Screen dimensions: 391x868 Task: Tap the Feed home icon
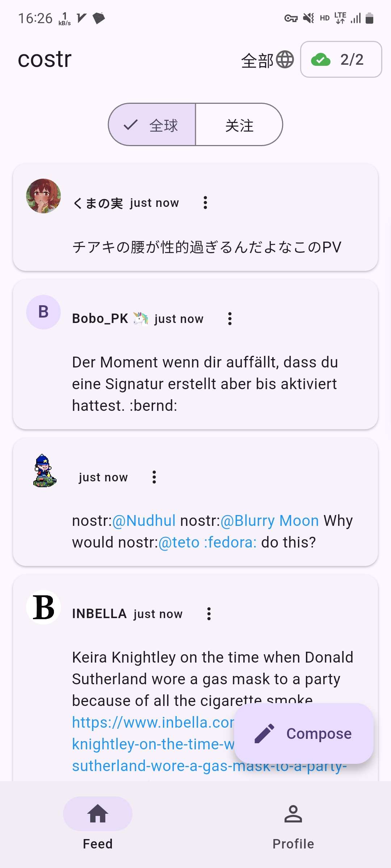coord(98,813)
